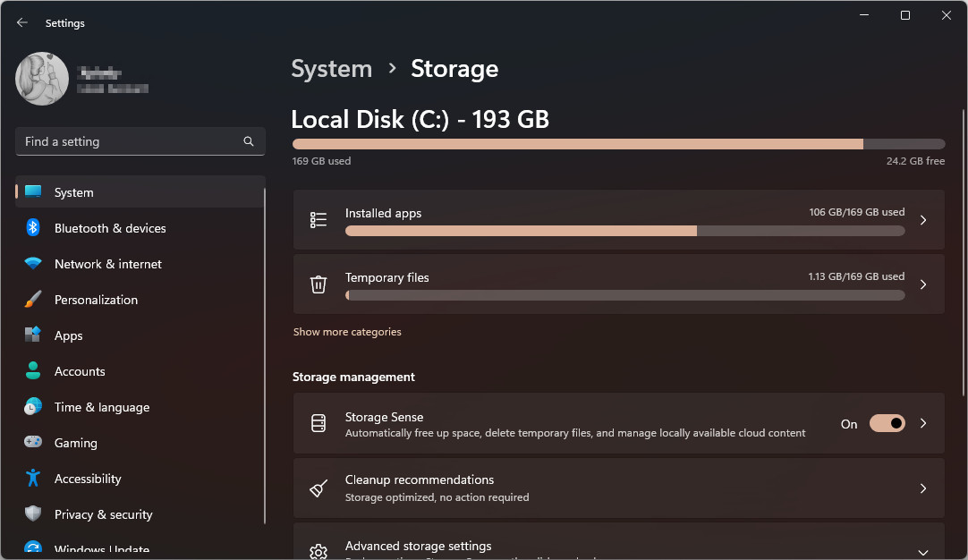Click the Local Disk usage bar
Viewport: 968px width, 560px height.
(x=618, y=144)
